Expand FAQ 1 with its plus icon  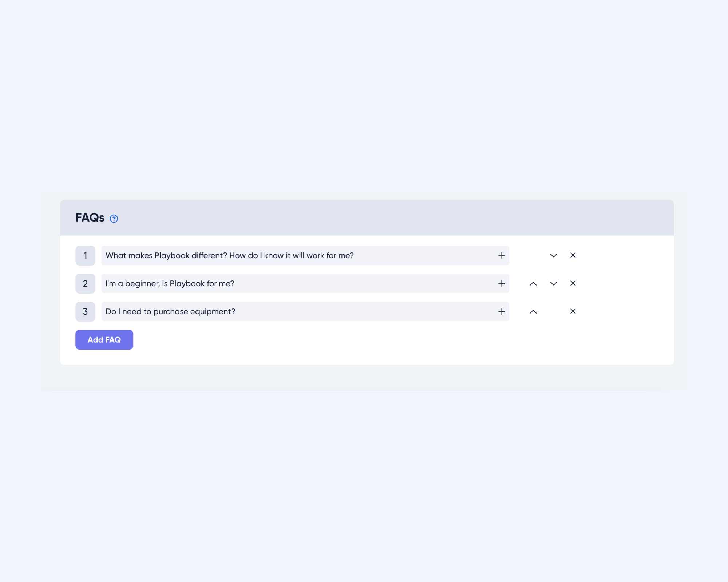click(502, 255)
